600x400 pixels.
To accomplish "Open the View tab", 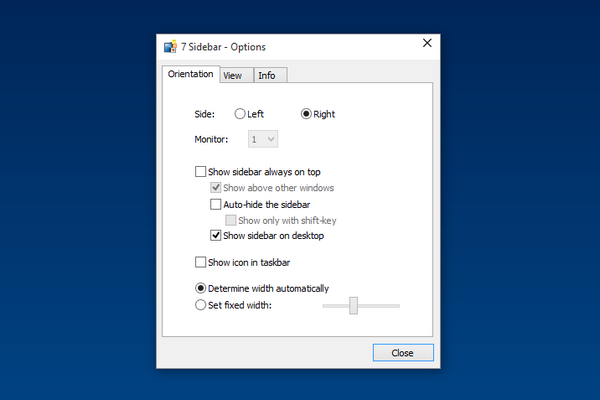I will tap(233, 75).
